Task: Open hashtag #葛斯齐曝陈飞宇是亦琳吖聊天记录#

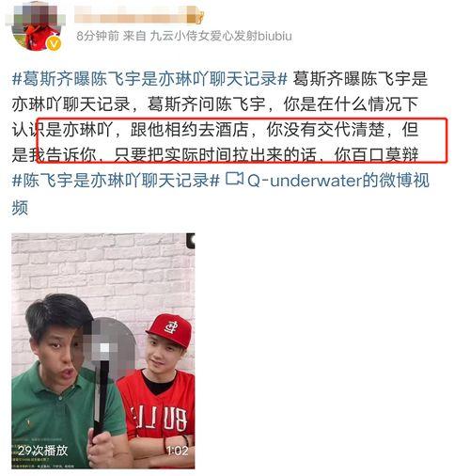Action: [149, 78]
